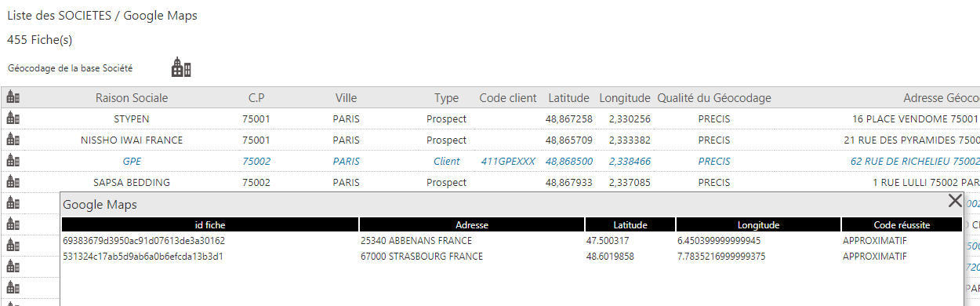Select the 67000 STRASBOURG FRANCE result

[422, 257]
